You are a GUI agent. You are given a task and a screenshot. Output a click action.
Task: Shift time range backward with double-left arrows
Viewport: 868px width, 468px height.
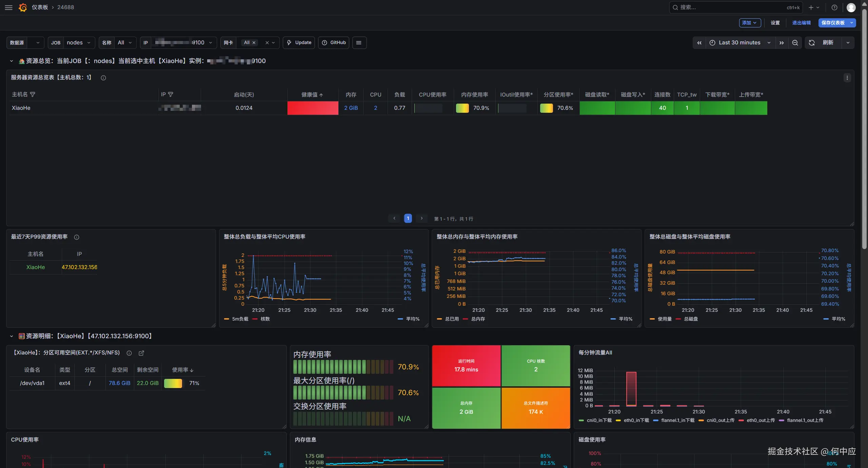pos(699,43)
